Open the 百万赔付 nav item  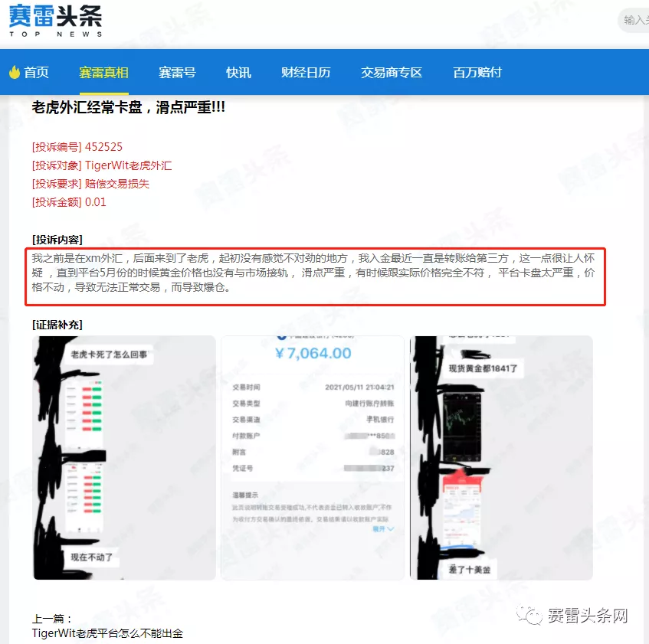477,73
